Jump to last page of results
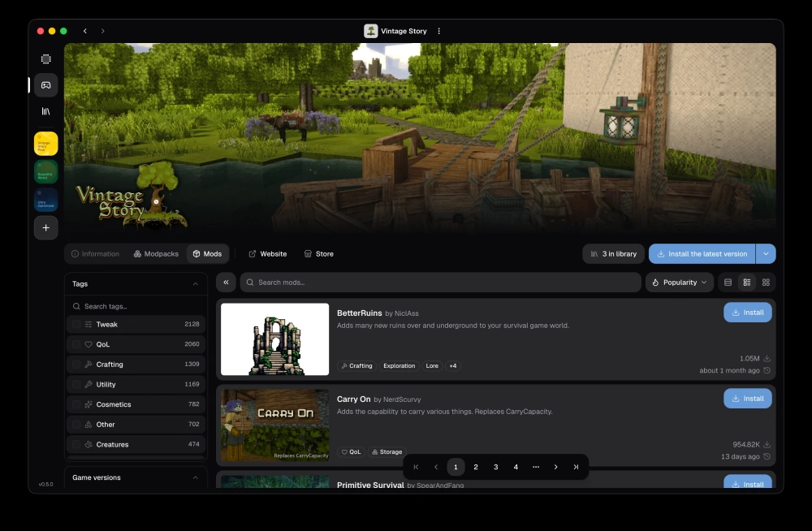The image size is (812, 531). point(576,467)
